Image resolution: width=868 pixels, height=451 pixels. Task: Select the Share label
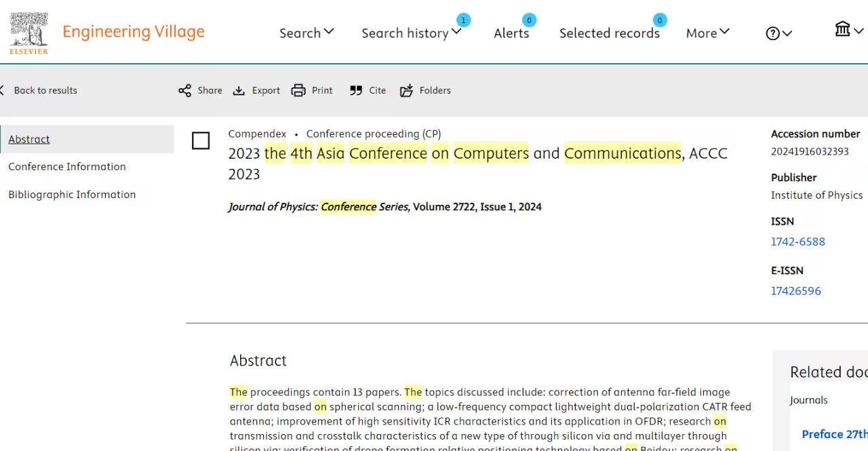pos(210,90)
